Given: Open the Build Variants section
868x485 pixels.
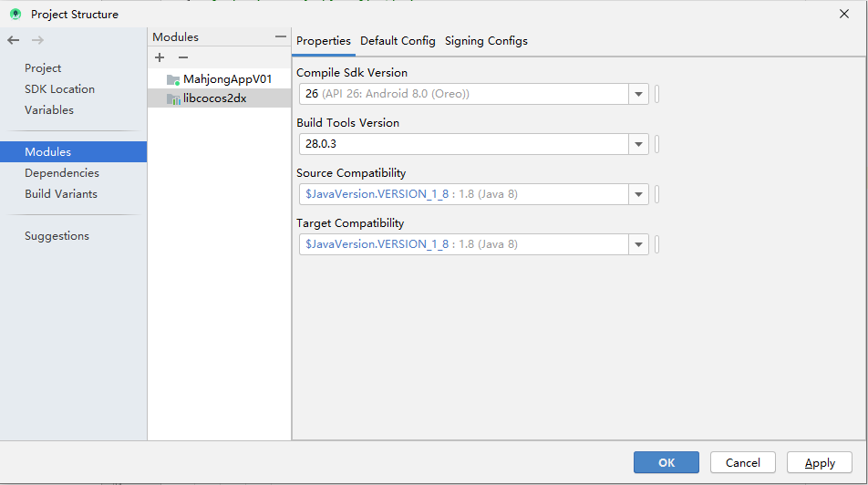Looking at the screenshot, I should click(61, 194).
